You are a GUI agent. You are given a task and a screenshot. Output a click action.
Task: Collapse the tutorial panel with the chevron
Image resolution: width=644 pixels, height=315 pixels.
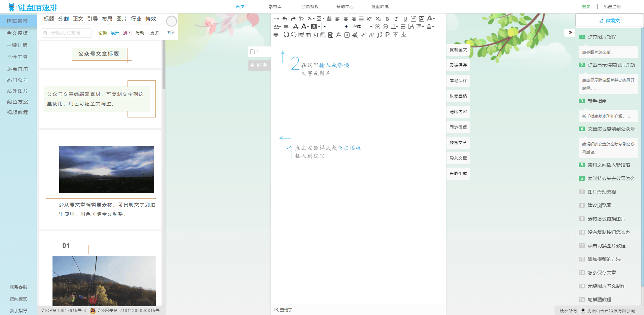(570, 33)
